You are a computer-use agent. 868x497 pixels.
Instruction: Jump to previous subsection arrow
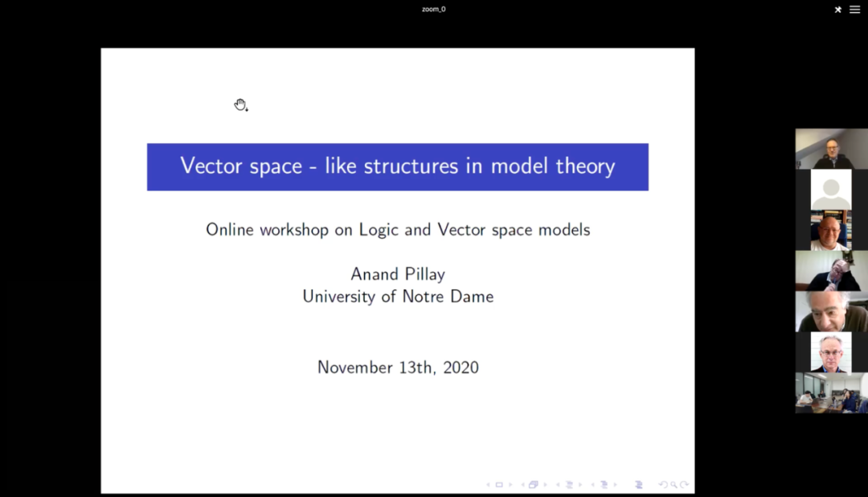point(558,485)
